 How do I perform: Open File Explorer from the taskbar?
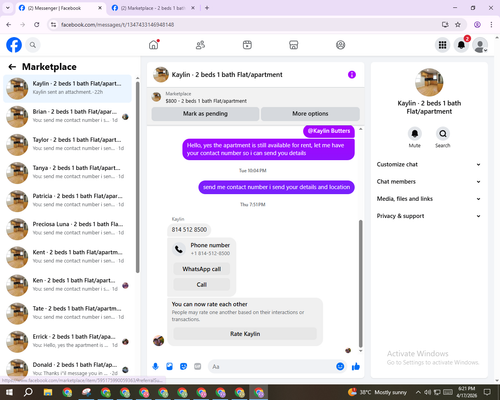coord(48,392)
